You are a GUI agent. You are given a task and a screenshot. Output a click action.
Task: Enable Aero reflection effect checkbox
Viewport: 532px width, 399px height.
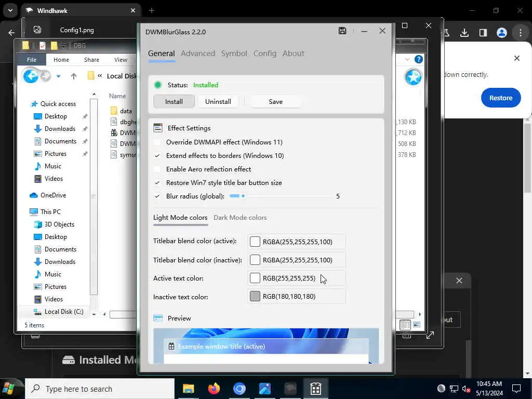[x=157, y=169]
